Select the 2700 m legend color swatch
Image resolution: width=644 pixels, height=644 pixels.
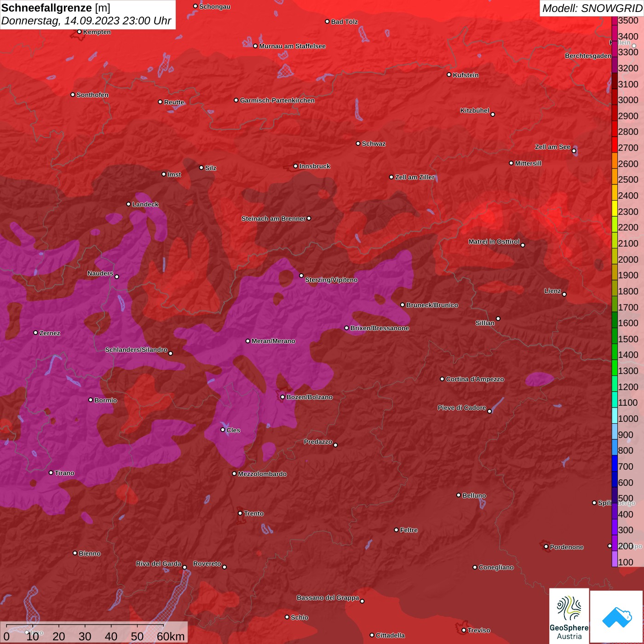click(615, 144)
